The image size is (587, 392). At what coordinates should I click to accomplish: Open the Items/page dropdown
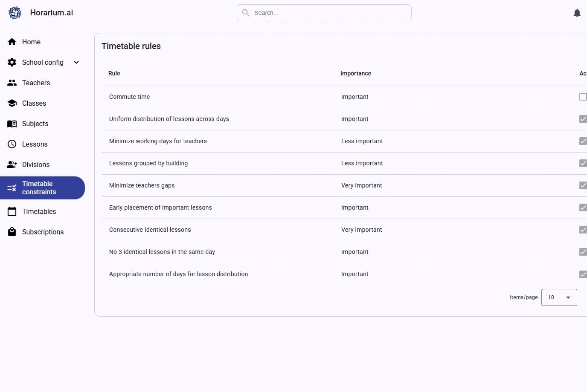559,297
